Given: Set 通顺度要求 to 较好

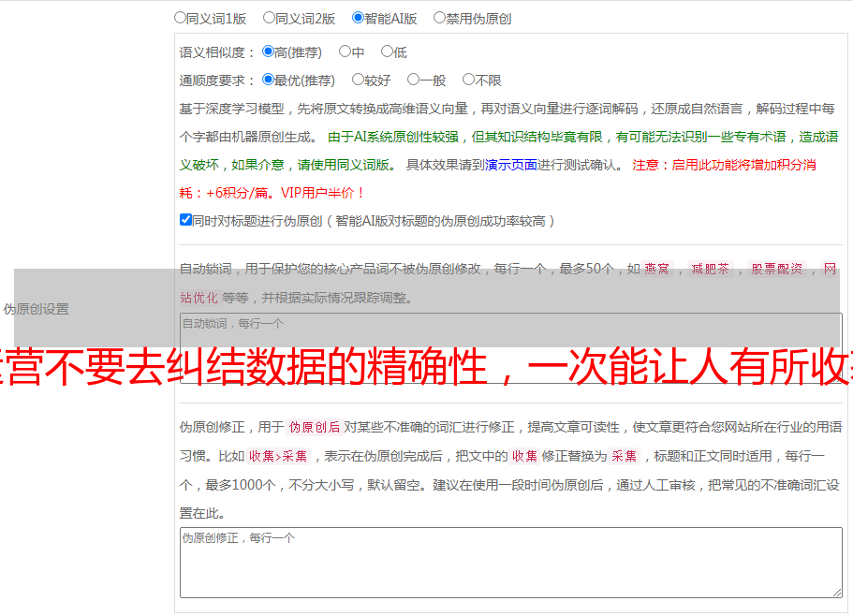Looking at the screenshot, I should (x=358, y=80).
